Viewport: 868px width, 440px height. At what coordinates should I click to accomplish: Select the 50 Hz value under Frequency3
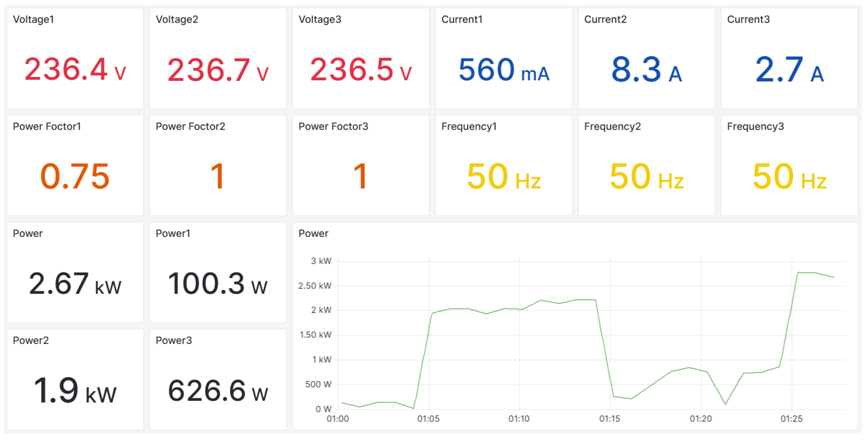[790, 176]
